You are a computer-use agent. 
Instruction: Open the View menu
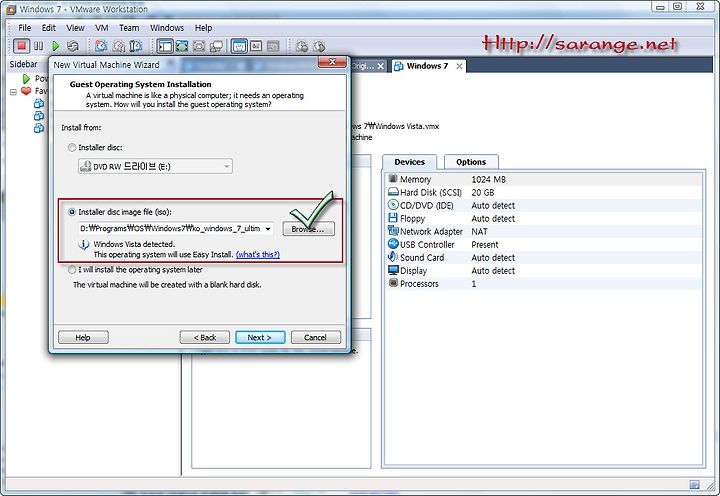point(75,28)
